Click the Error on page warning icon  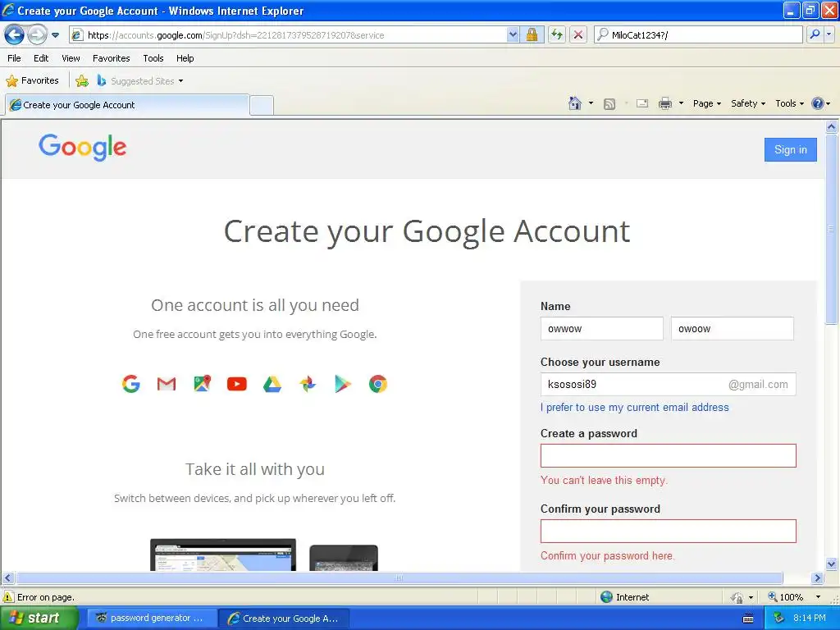click(8, 597)
